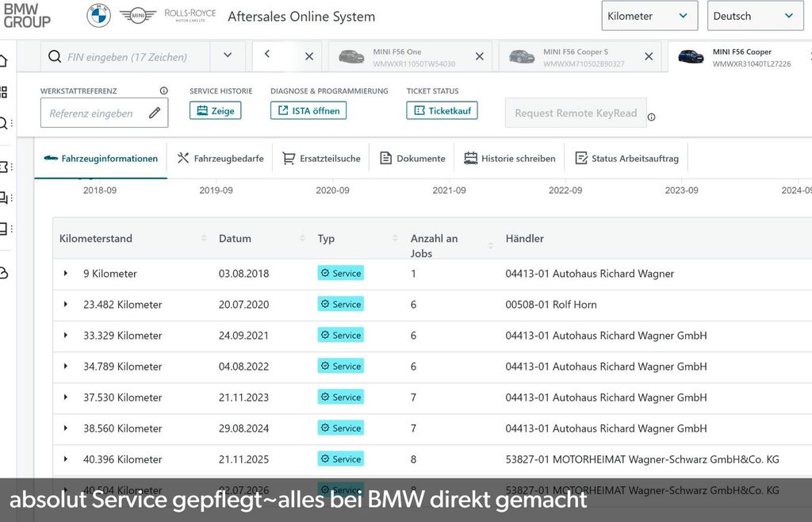Click the pencil edit icon in reference field
This screenshot has height=522, width=812.
(155, 113)
